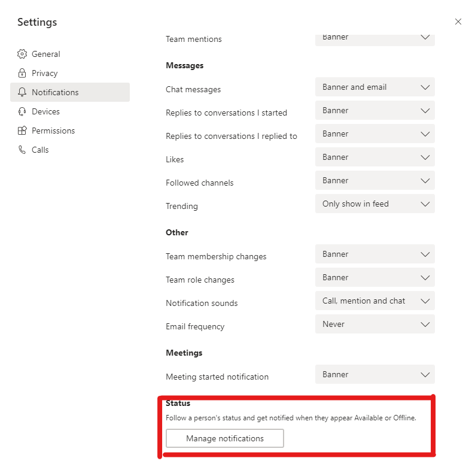Open the Devices settings section
The image size is (475, 476).
45,111
